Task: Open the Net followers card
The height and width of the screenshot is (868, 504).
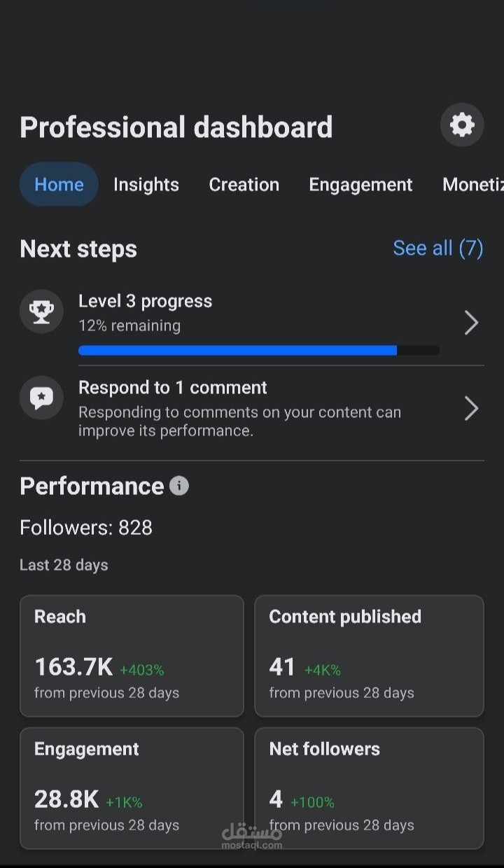Action: [369, 787]
